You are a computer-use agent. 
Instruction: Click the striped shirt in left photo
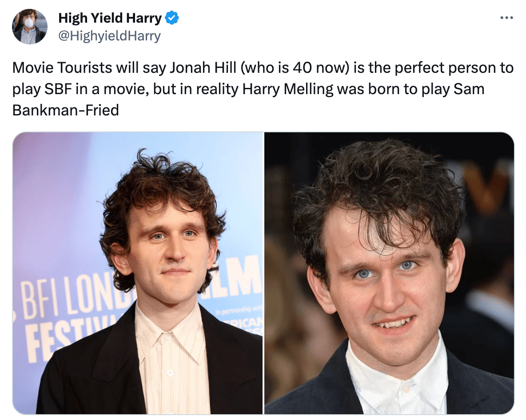click(170, 359)
